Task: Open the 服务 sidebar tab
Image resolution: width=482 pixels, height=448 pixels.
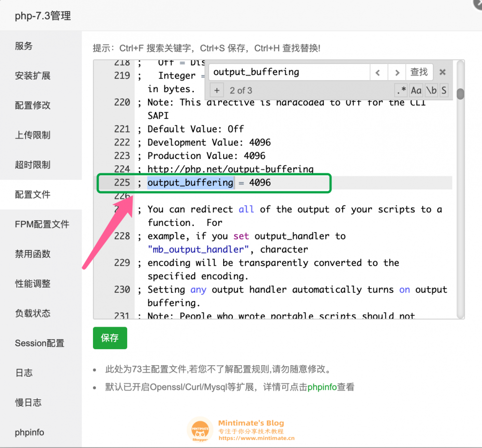Action: click(41, 46)
